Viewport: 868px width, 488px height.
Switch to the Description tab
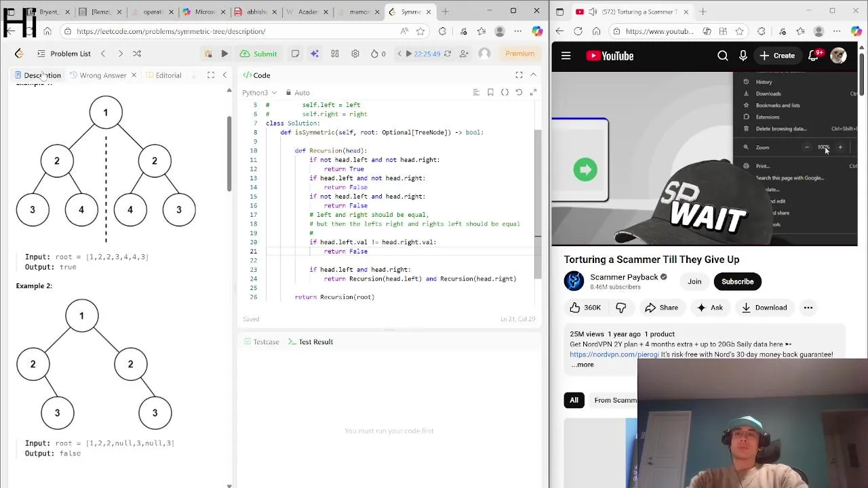[38, 75]
